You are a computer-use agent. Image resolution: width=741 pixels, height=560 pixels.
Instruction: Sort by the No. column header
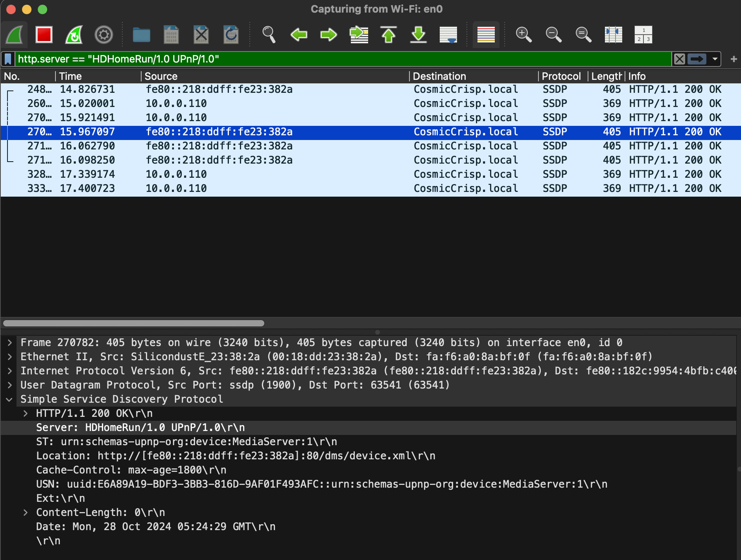coord(28,76)
